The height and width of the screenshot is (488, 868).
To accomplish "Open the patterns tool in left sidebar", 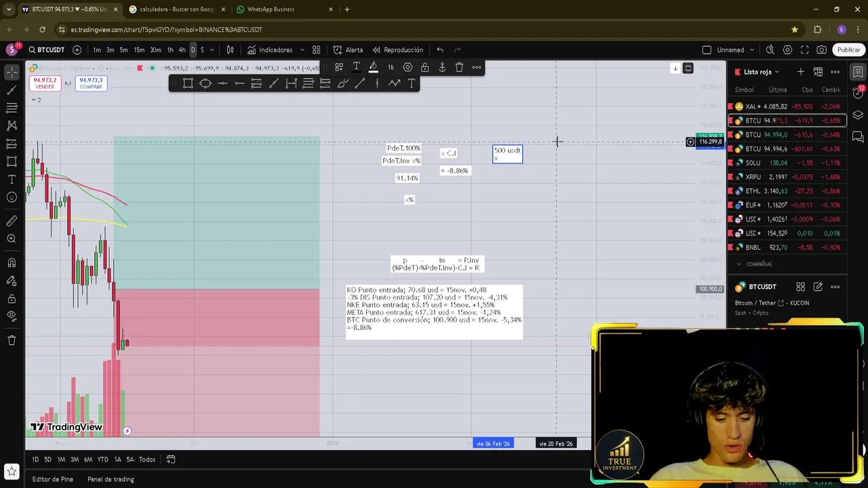I will (x=12, y=125).
